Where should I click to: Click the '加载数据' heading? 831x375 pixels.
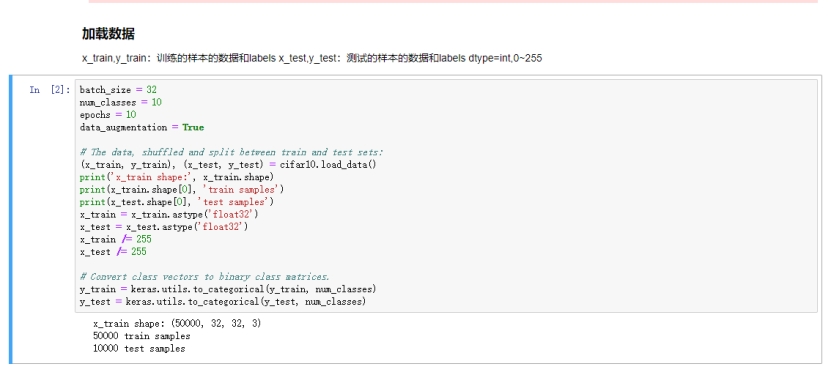[x=108, y=34]
